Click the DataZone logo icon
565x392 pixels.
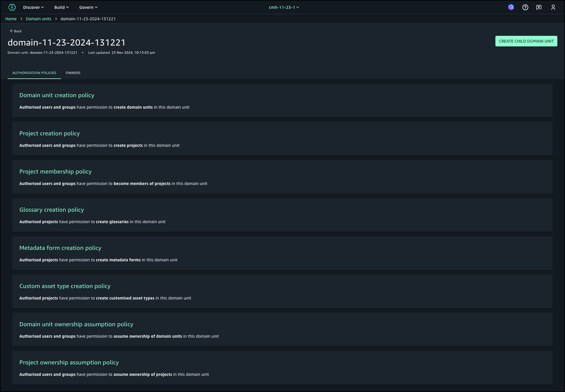(12, 7)
